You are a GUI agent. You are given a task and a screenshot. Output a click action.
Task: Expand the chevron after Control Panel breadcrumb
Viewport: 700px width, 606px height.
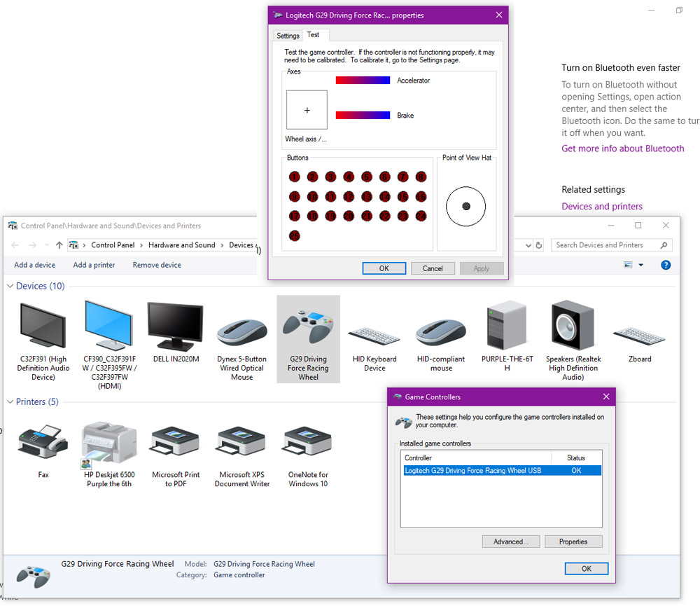click(141, 245)
